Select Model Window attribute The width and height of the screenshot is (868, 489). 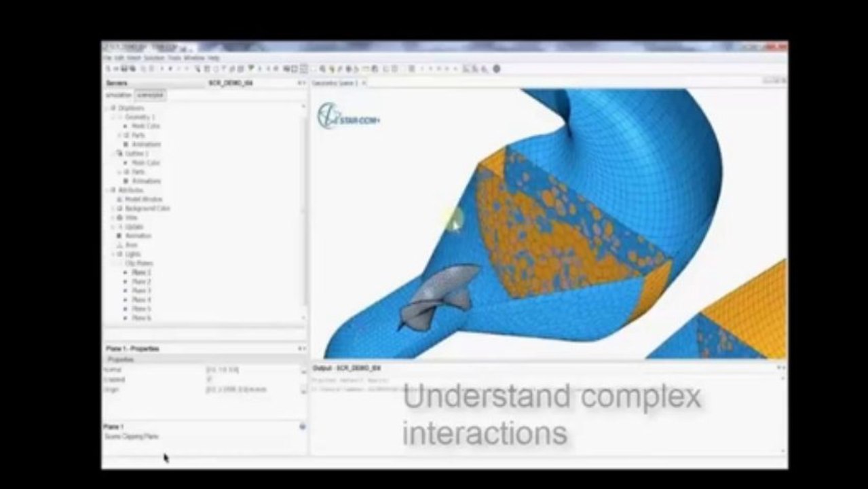[144, 200]
